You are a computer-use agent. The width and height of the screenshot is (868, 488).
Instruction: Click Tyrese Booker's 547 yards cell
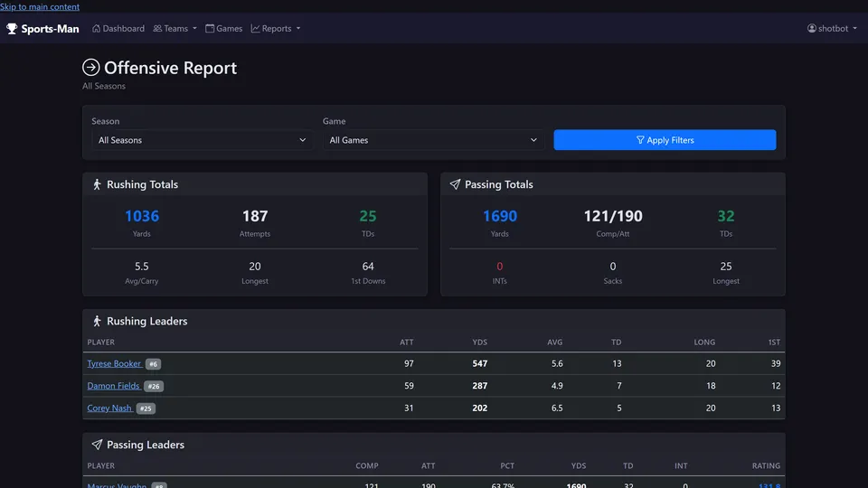click(x=480, y=363)
